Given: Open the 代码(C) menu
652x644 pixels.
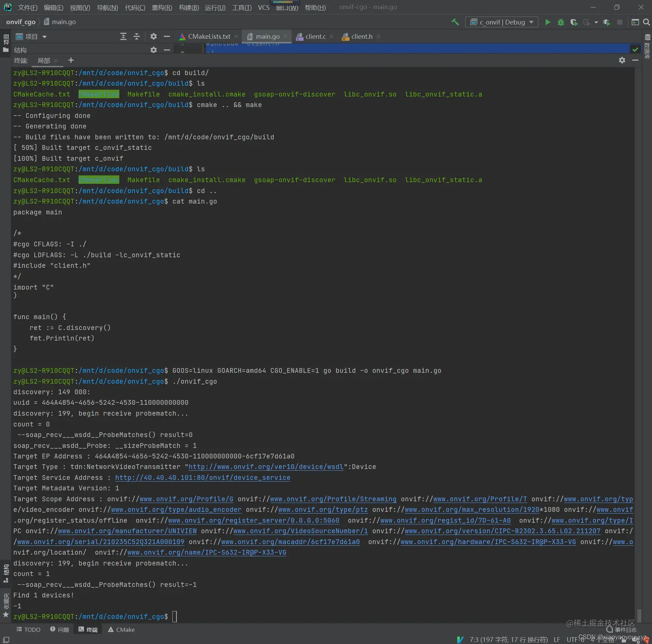Looking at the screenshot, I should [135, 8].
